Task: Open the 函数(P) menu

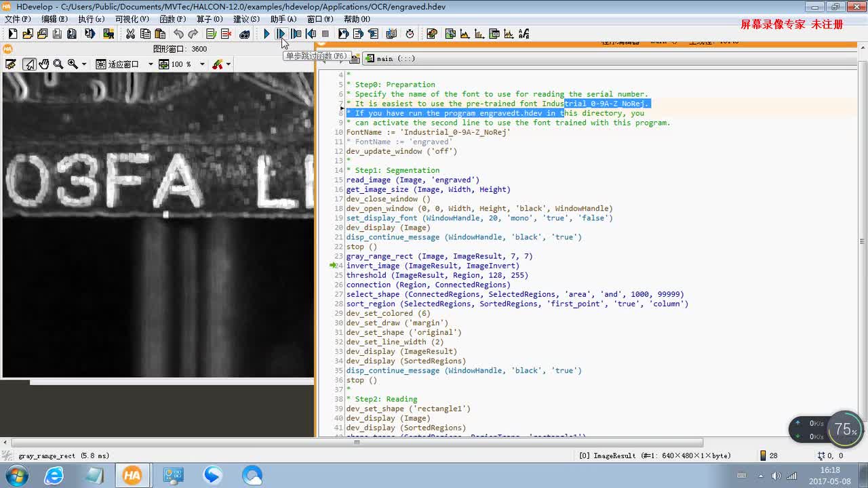Action: click(x=173, y=19)
